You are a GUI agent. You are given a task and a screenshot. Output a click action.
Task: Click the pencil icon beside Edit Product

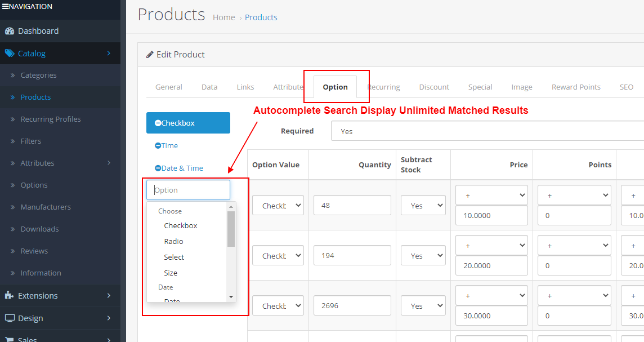[x=149, y=54]
